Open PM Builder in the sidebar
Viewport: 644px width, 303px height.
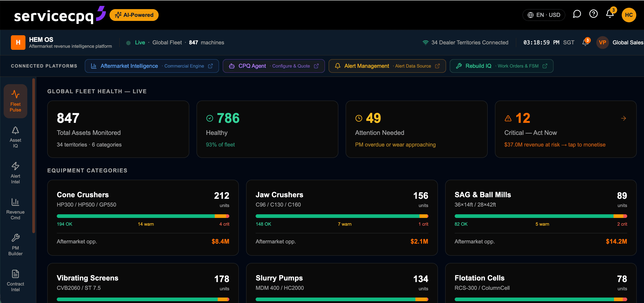pyautogui.click(x=15, y=245)
